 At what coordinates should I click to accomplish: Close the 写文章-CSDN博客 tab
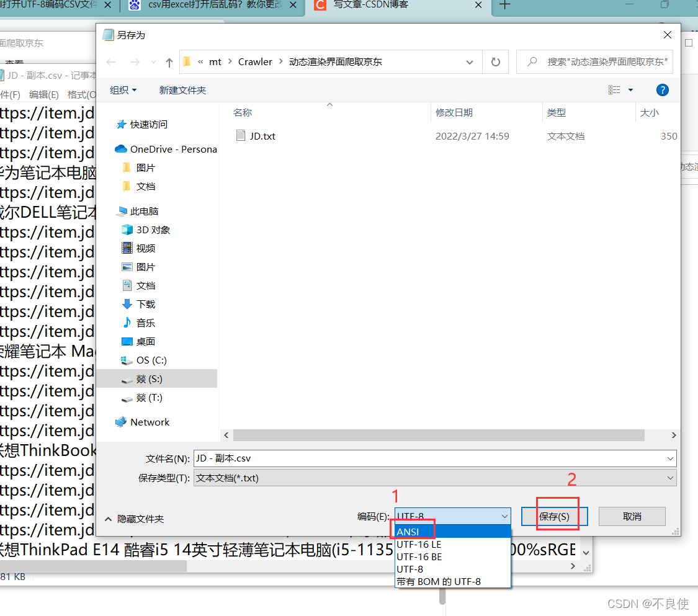pyautogui.click(x=478, y=5)
